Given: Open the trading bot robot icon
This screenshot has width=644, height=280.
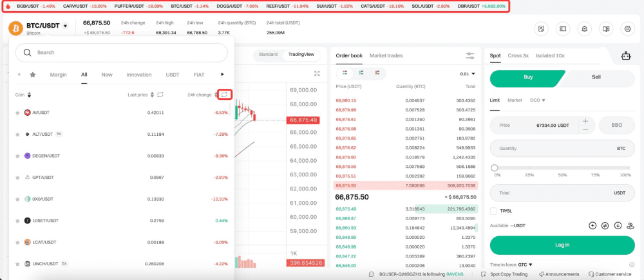Looking at the screenshot, I should pos(624,56).
